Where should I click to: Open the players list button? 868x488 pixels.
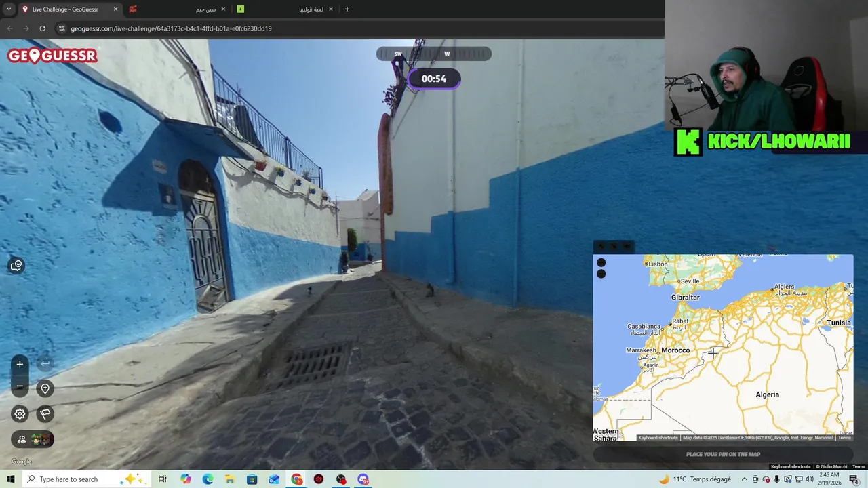point(33,439)
